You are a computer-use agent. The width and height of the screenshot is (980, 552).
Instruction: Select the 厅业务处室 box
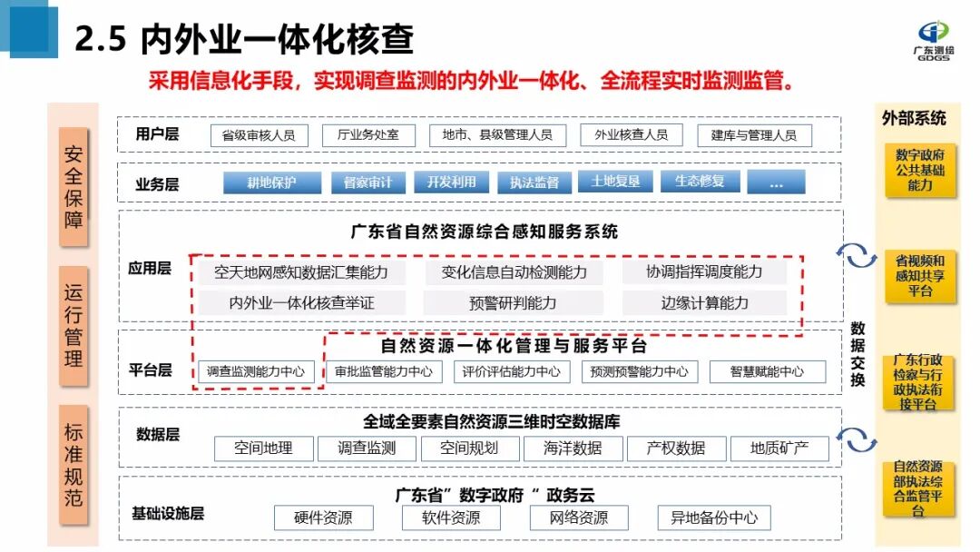coord(368,135)
